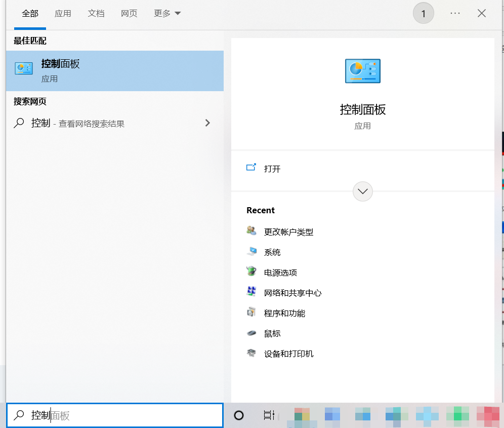Open the three-dot options menu
504x428 pixels.
(455, 14)
